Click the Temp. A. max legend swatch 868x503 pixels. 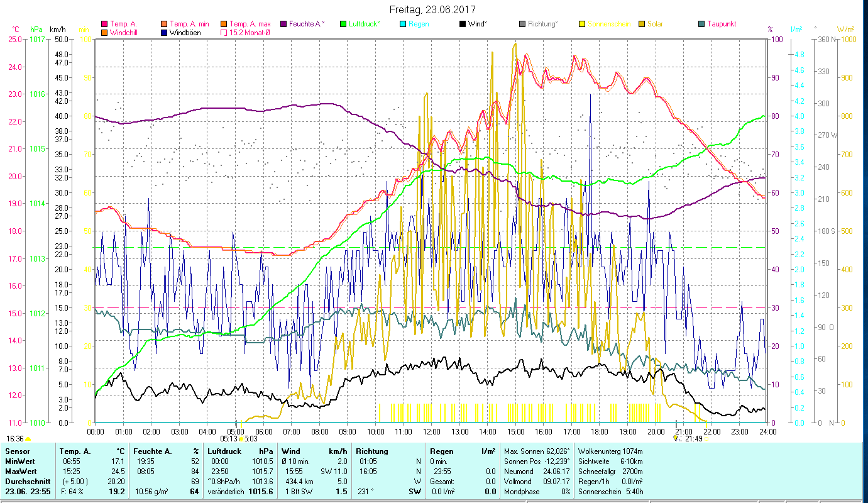pyautogui.click(x=223, y=24)
